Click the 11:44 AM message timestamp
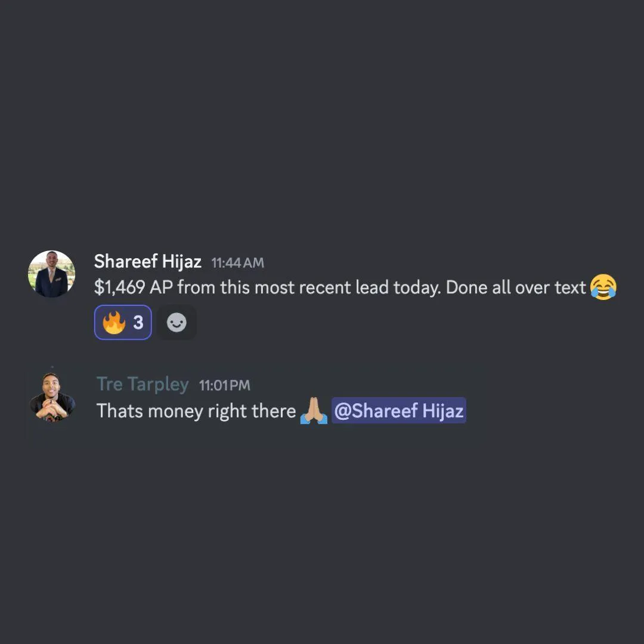Screen dimensions: 644x644 237,263
